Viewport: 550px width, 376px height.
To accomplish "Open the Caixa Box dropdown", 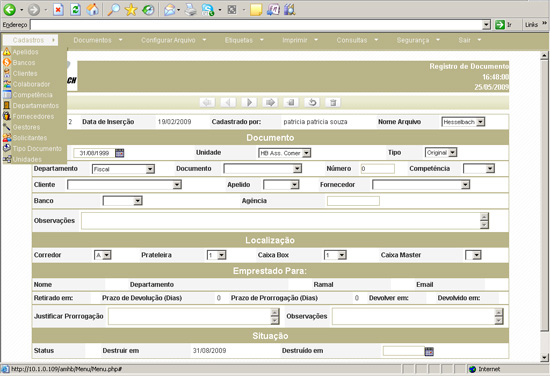I will (x=335, y=255).
